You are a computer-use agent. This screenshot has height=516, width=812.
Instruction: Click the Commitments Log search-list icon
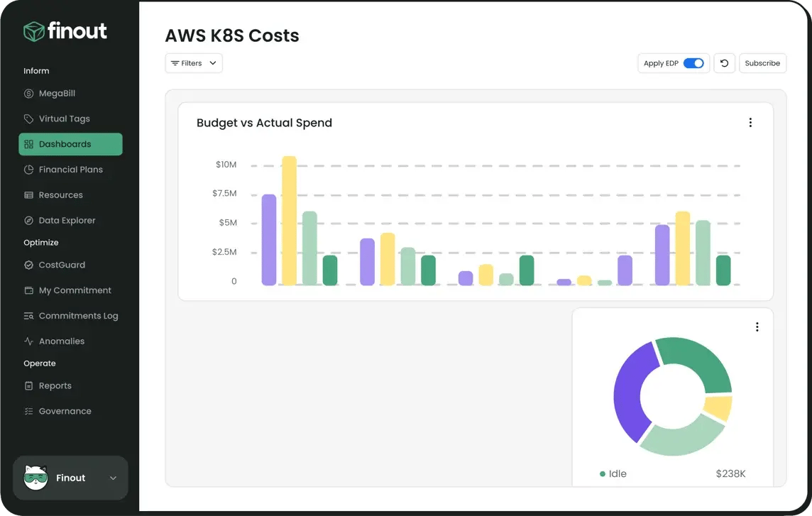pyautogui.click(x=28, y=316)
